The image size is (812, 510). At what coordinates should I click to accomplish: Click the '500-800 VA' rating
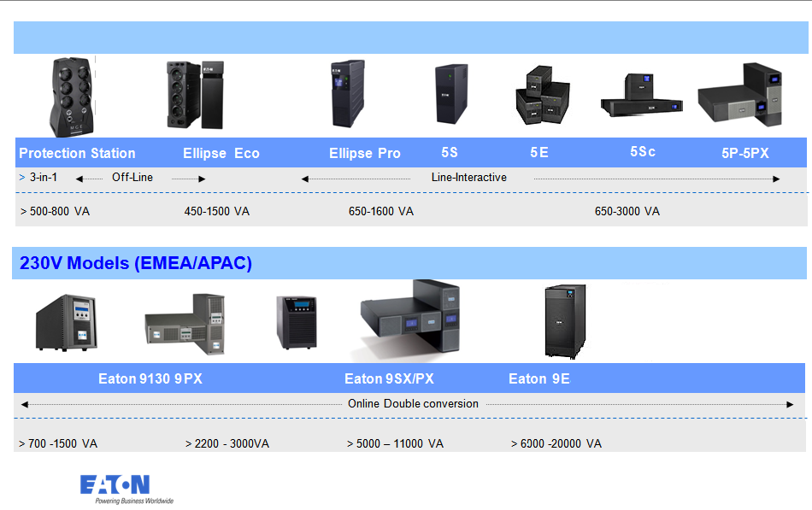(60, 211)
